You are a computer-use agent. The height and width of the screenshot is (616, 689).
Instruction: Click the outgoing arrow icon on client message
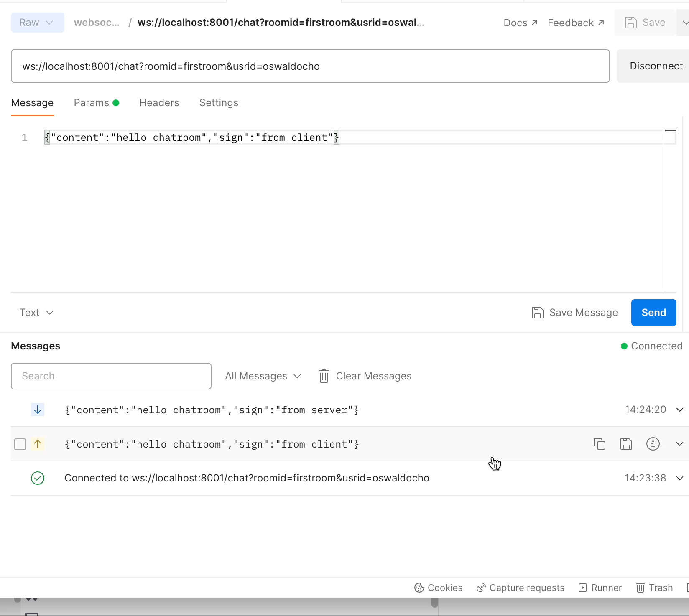(38, 444)
